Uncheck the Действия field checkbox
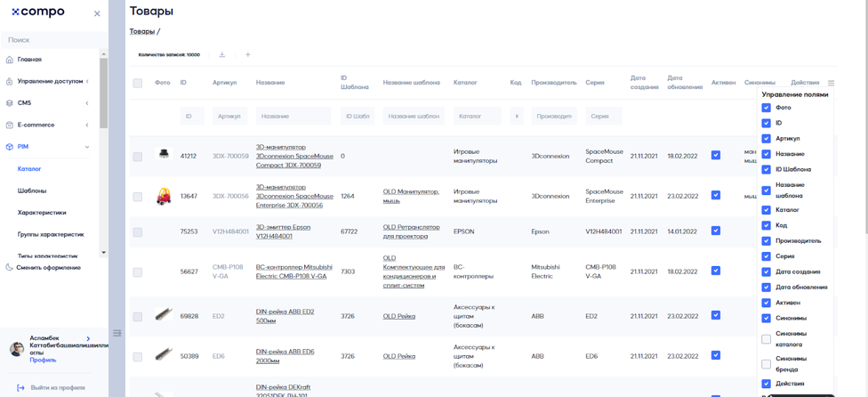This screenshot has width=868, height=397. 766,383
